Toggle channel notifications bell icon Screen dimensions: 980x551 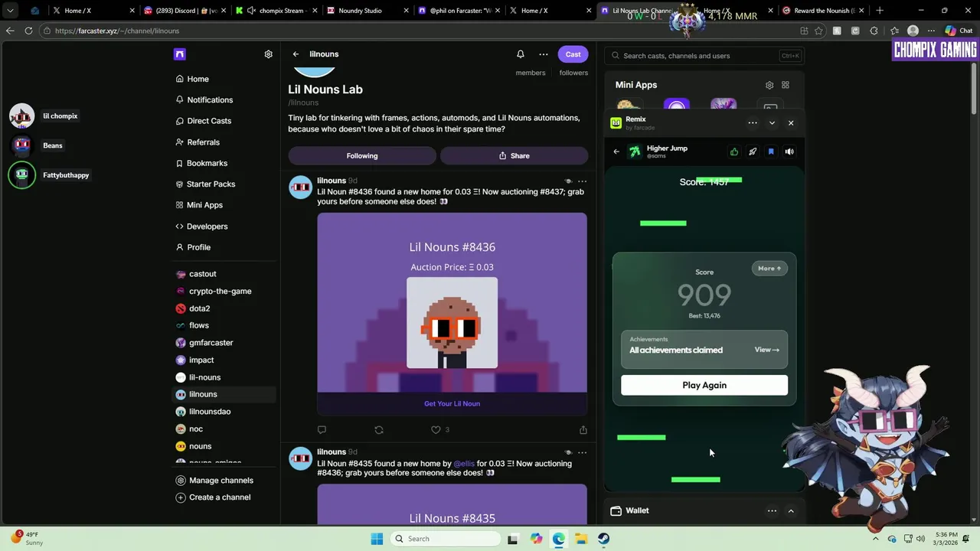click(521, 54)
